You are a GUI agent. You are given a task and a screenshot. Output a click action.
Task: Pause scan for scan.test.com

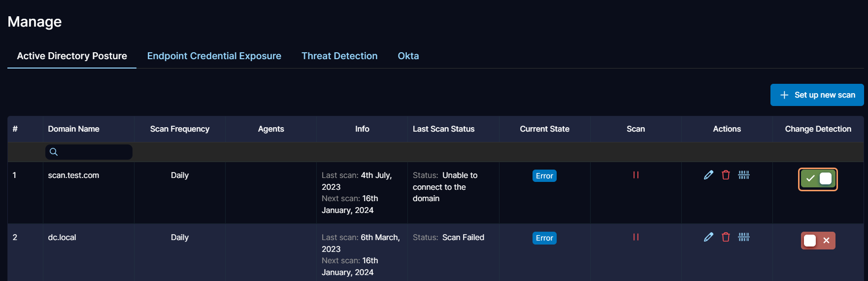[x=635, y=175]
